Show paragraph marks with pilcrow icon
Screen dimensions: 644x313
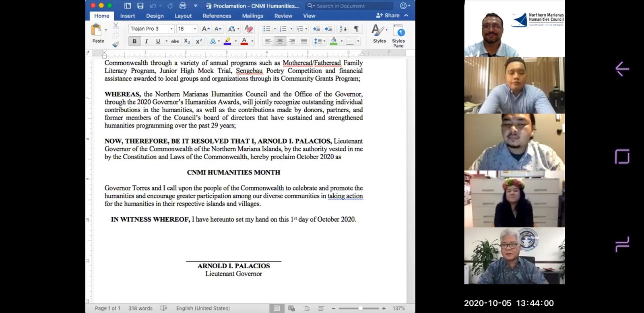pos(356,29)
